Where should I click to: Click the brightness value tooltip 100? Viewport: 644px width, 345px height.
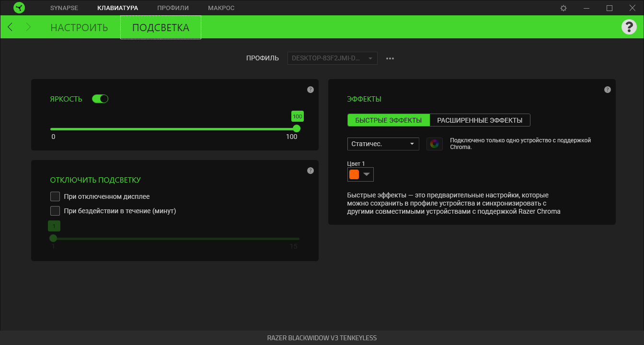298,116
